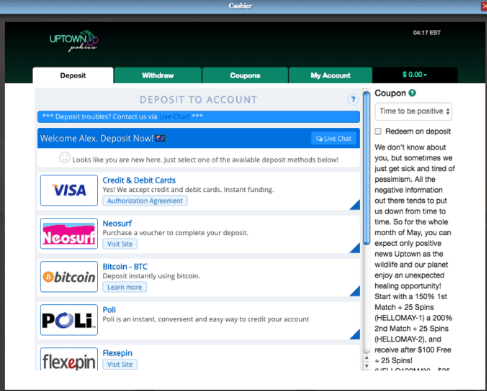The image size is (487, 391).
Task: Click the deposit list vertical scrollbar thumb
Action: click(366, 168)
